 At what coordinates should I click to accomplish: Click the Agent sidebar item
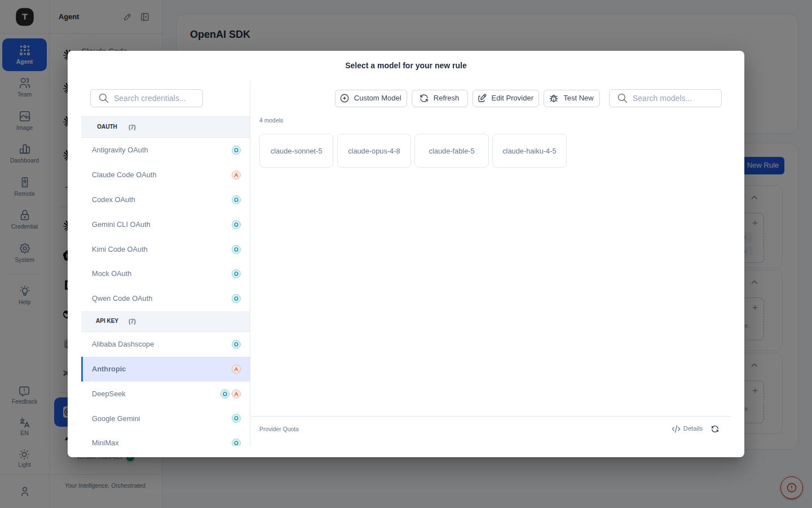point(24,55)
